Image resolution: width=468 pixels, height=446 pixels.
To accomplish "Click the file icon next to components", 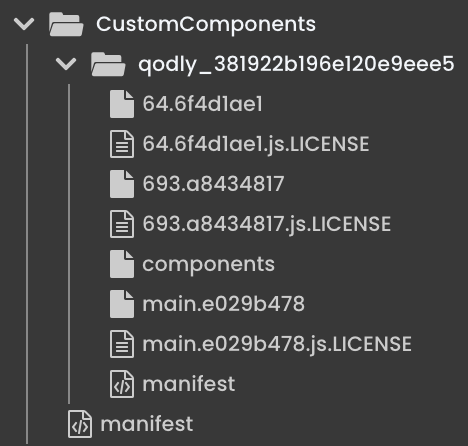I will pos(122,264).
